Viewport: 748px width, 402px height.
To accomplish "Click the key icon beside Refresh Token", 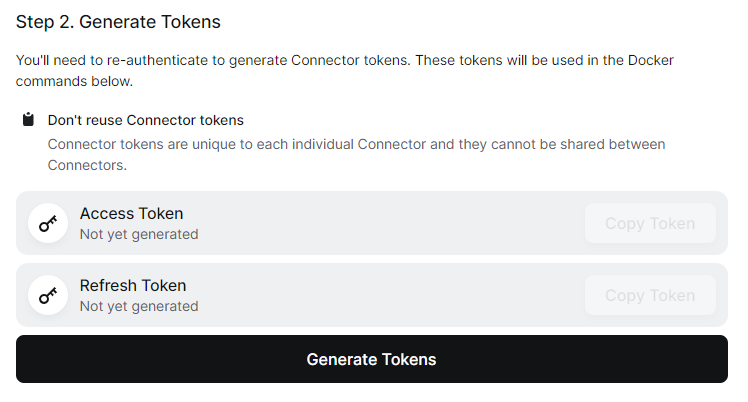I will [x=48, y=295].
